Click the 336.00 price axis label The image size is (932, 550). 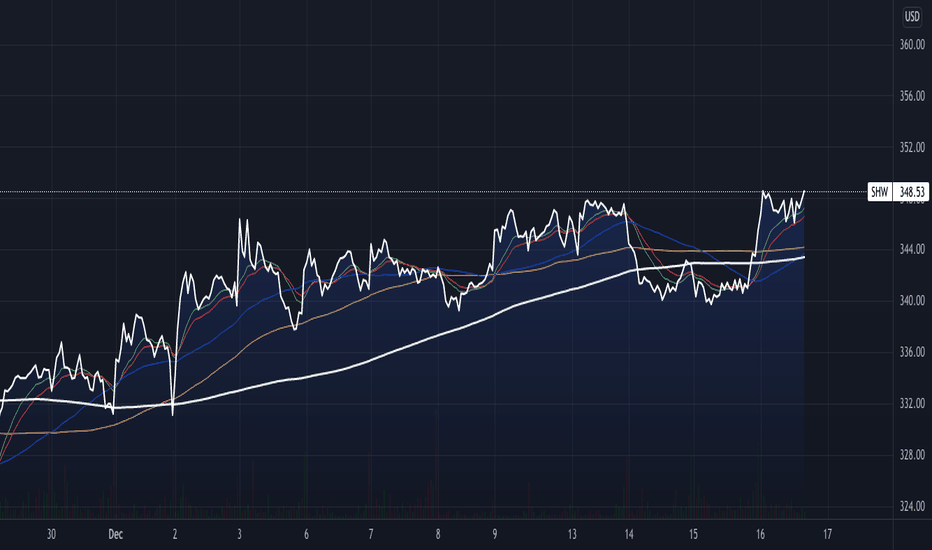tap(912, 352)
